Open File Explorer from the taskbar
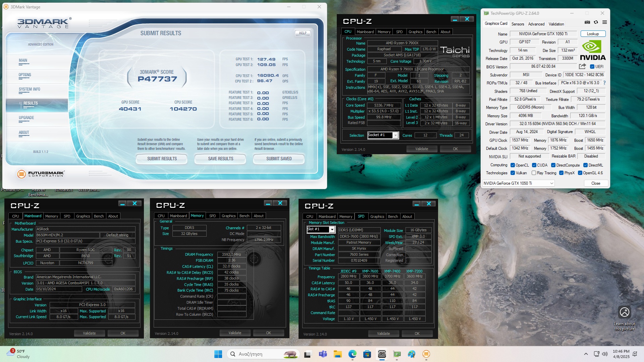Viewport: 644px width, 362px height. point(337,354)
